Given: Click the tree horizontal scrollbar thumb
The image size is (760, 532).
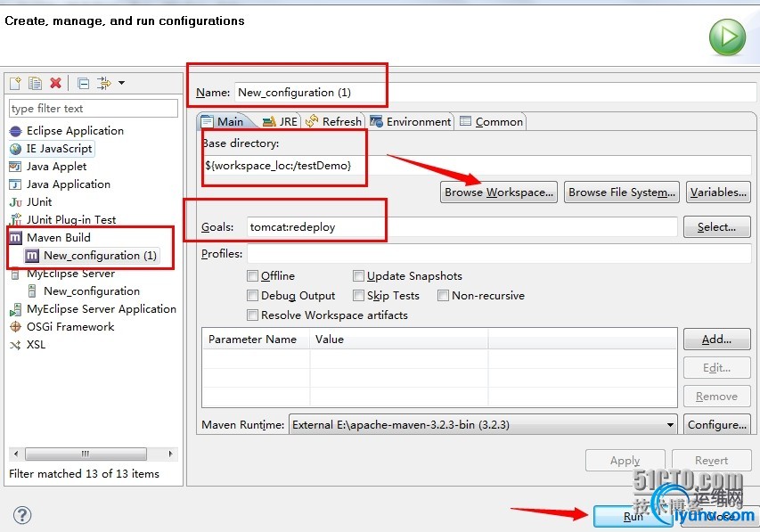Looking at the screenshot, I should pos(86,454).
